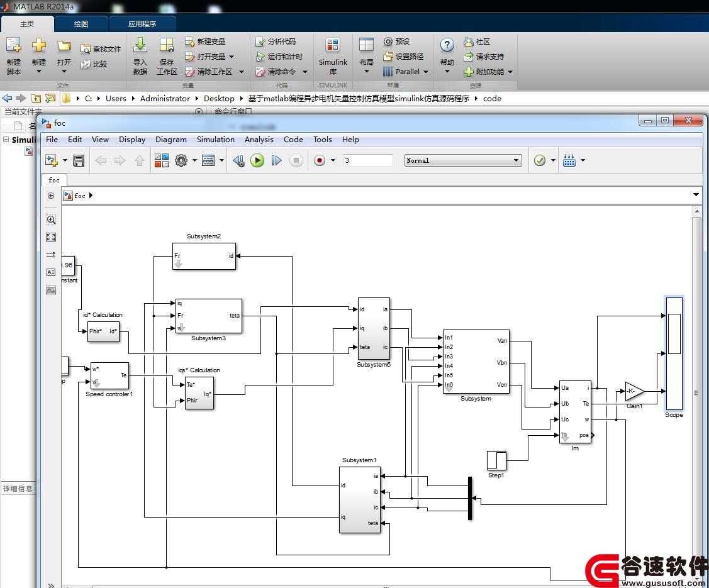
Task: Open the Model Explorer icon
Action: click(x=208, y=160)
